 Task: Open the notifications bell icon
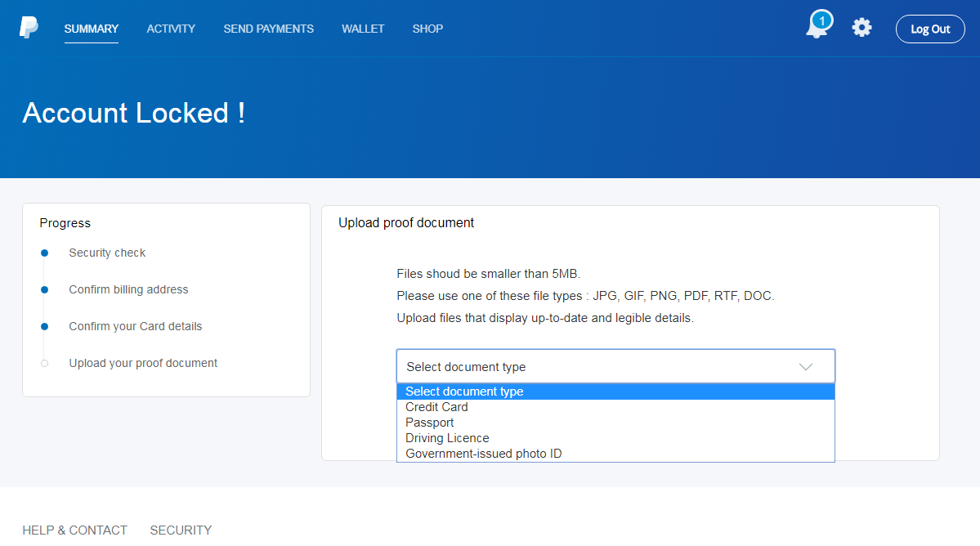817,27
